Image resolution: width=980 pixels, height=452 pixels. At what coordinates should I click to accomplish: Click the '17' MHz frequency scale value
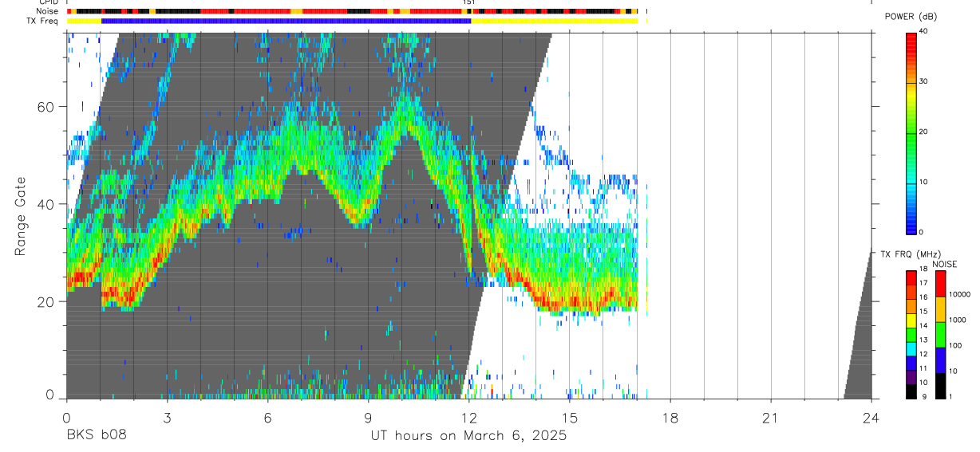click(x=924, y=284)
